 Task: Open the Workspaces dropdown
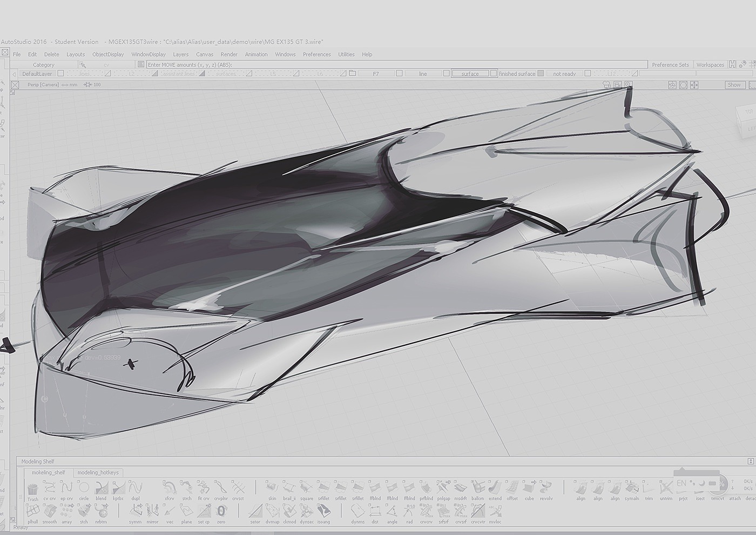point(710,65)
